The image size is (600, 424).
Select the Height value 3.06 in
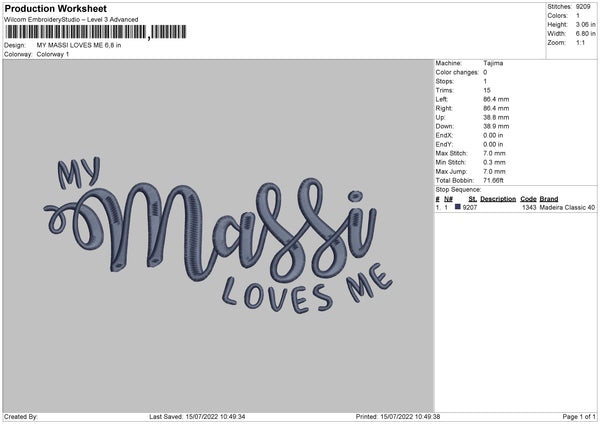click(585, 24)
